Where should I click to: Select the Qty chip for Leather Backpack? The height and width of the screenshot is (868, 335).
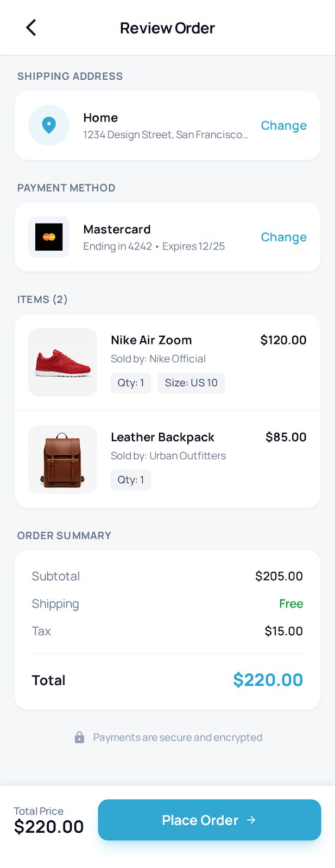[x=130, y=480]
